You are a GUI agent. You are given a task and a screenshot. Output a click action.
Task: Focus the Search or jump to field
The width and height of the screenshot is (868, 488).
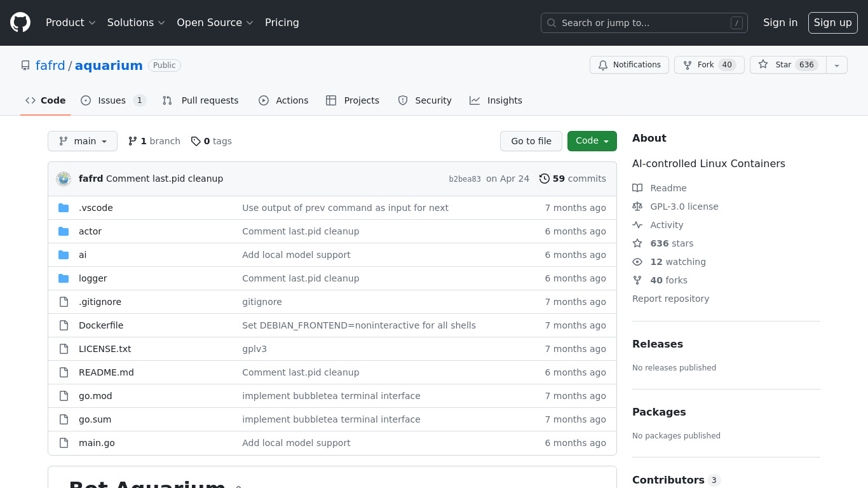pos(644,23)
